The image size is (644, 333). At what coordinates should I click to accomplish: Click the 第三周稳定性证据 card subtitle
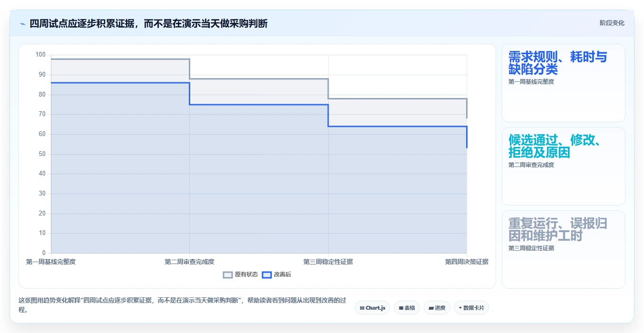[x=531, y=248]
